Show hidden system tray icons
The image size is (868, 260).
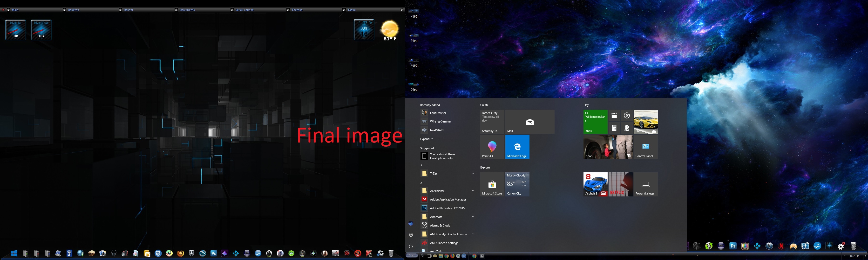pyautogui.click(x=845, y=256)
